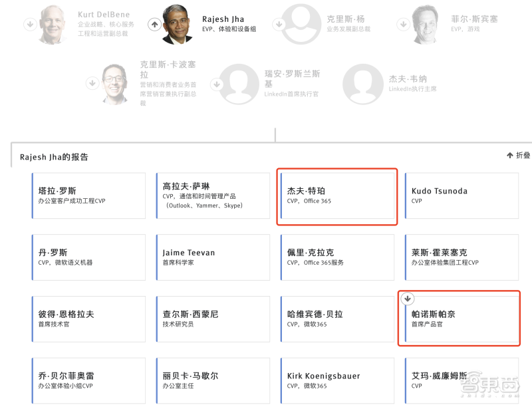Open the Kudo Tsunoda card
The height and width of the screenshot is (409, 532).
(x=462, y=196)
